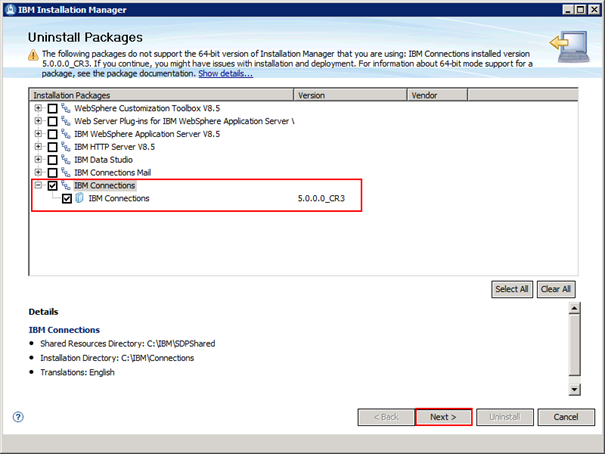Click the Select All button

pos(511,289)
